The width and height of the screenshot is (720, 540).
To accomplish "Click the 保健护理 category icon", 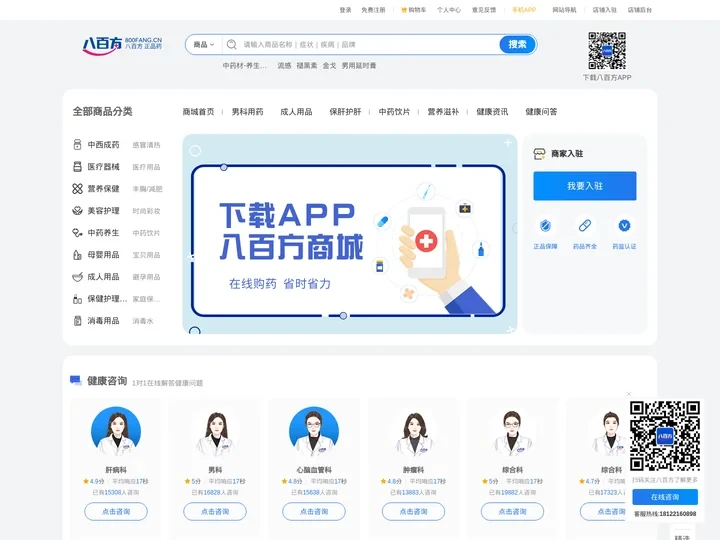I will coord(77,299).
